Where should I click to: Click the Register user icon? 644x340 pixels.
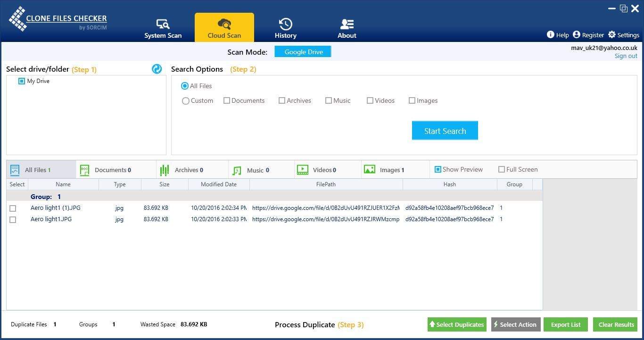tap(576, 34)
